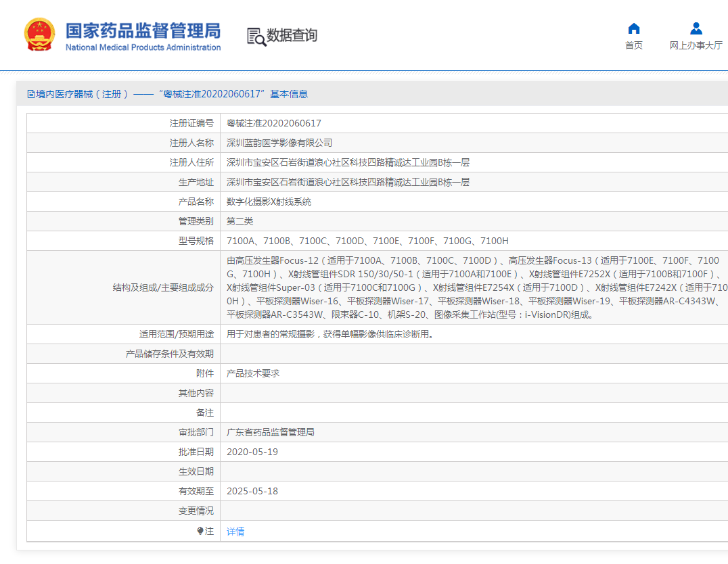Click 产品技术要求 attachment cell

(x=253, y=374)
